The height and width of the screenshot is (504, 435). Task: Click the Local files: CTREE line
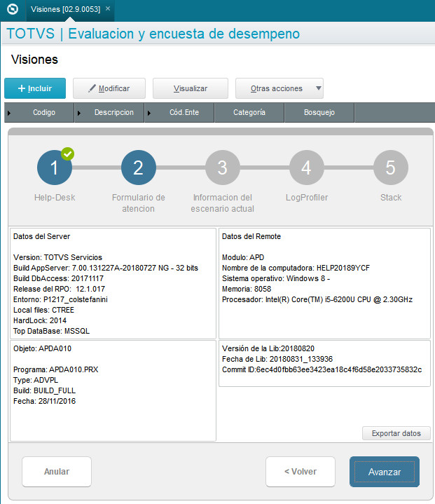coord(43,310)
